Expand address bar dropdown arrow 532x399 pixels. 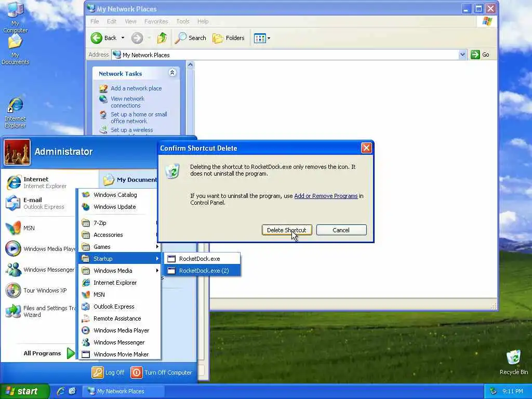coord(462,55)
